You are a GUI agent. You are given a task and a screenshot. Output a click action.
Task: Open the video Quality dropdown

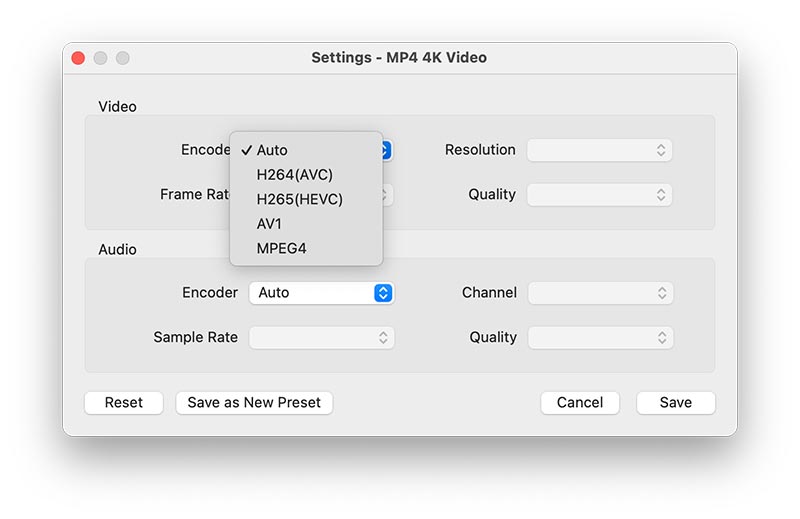tap(599, 194)
